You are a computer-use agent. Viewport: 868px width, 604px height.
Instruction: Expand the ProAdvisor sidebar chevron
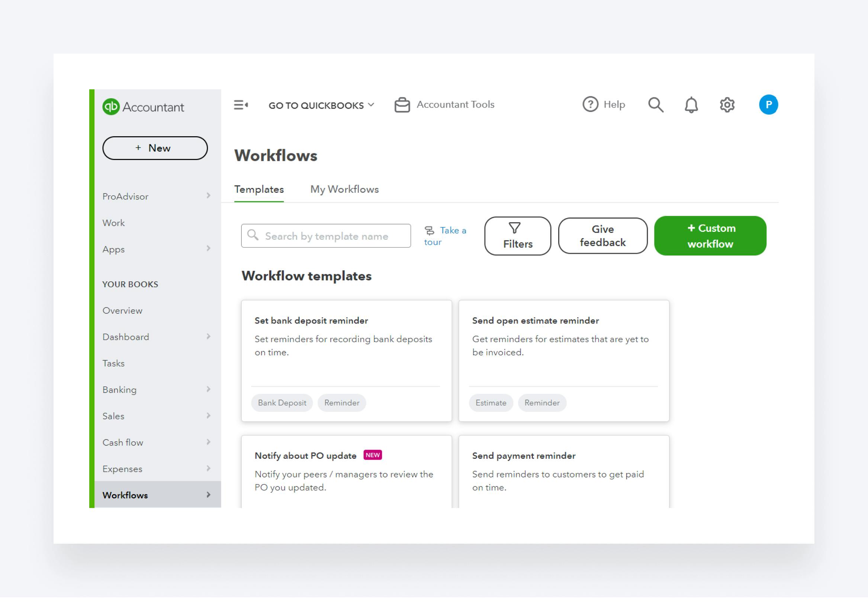[x=208, y=195]
